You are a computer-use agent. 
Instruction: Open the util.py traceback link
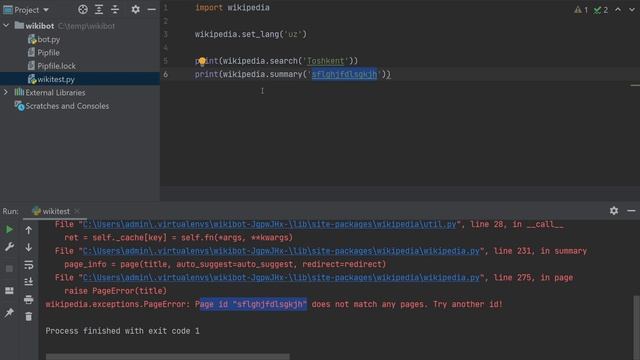click(x=269, y=224)
